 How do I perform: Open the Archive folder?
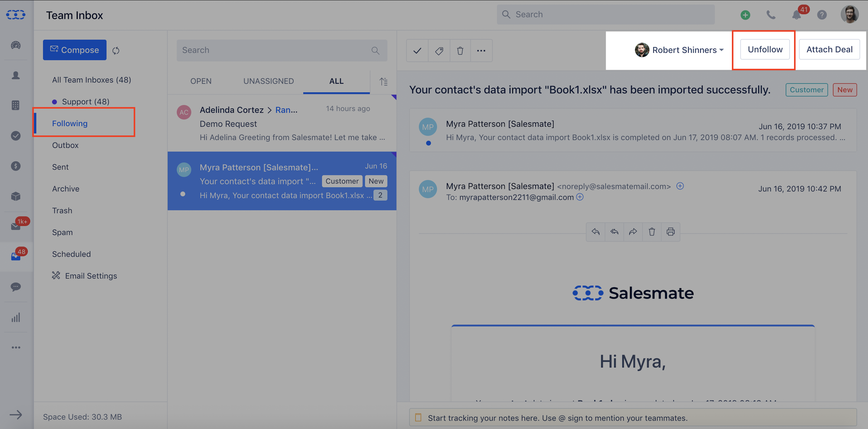tap(66, 189)
